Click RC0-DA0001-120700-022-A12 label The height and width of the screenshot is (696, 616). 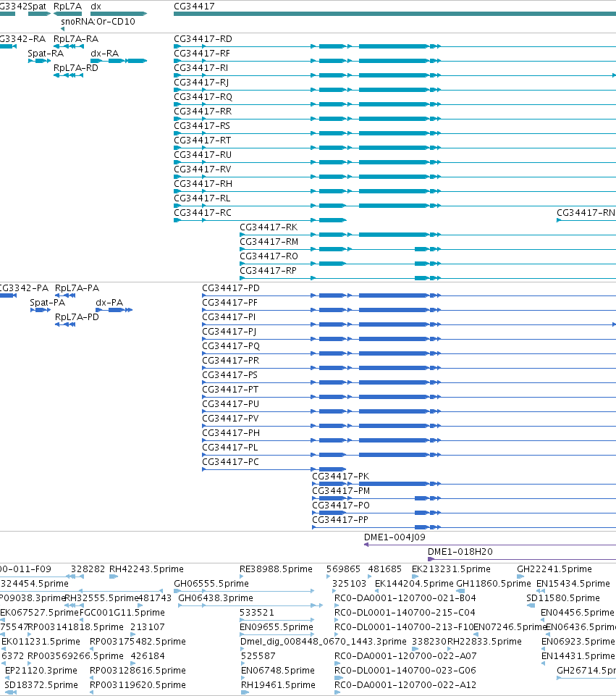click(x=405, y=685)
